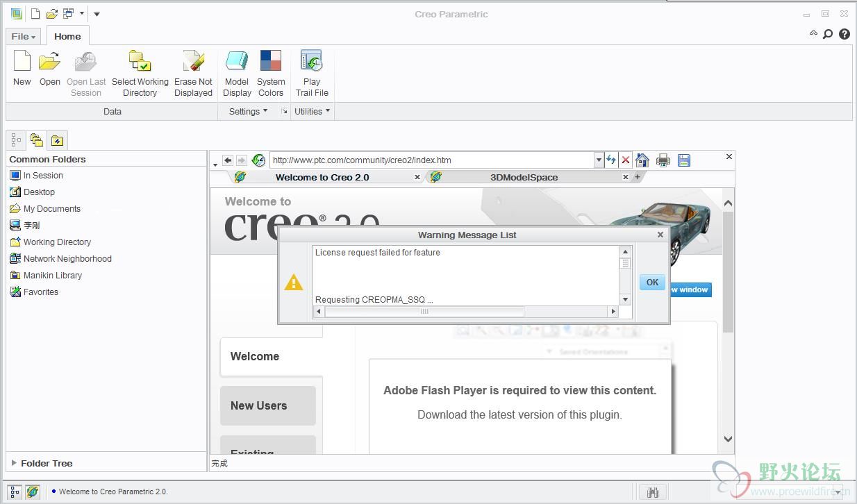This screenshot has height=504, width=857.
Task: Click Settings group dialog launcher arrow
Action: pyautogui.click(x=284, y=111)
